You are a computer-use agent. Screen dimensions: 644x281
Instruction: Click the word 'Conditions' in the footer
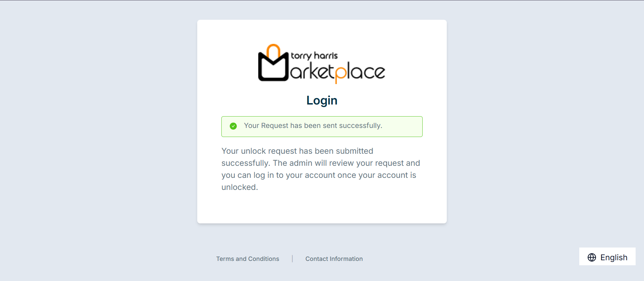(x=263, y=259)
